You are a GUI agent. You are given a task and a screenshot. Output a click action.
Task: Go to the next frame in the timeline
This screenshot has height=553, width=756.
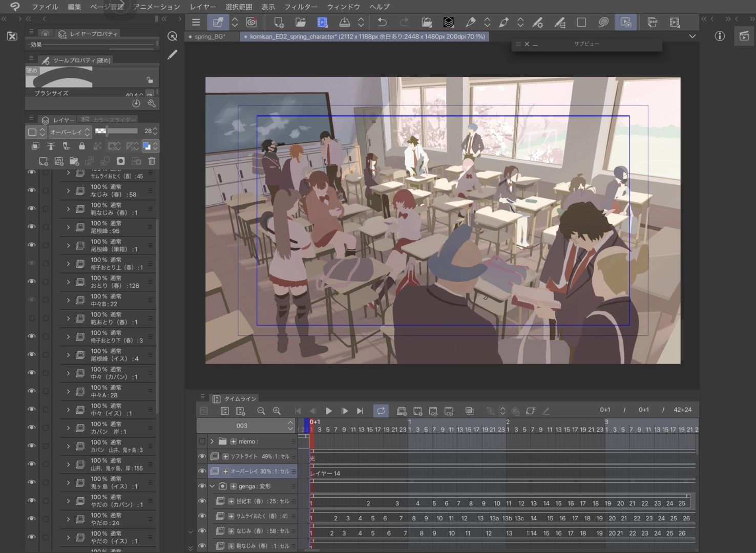click(x=344, y=411)
